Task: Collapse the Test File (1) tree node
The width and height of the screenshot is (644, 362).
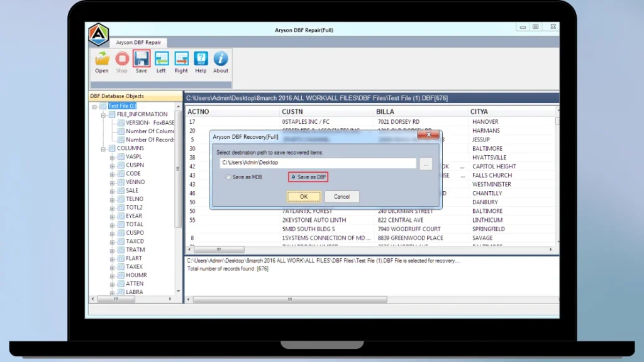Action: pyautogui.click(x=94, y=106)
